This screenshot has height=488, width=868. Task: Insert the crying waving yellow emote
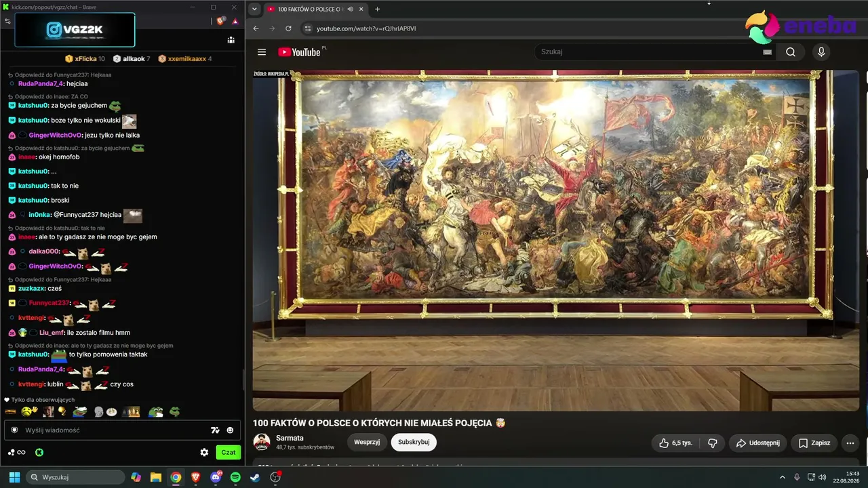[28, 411]
